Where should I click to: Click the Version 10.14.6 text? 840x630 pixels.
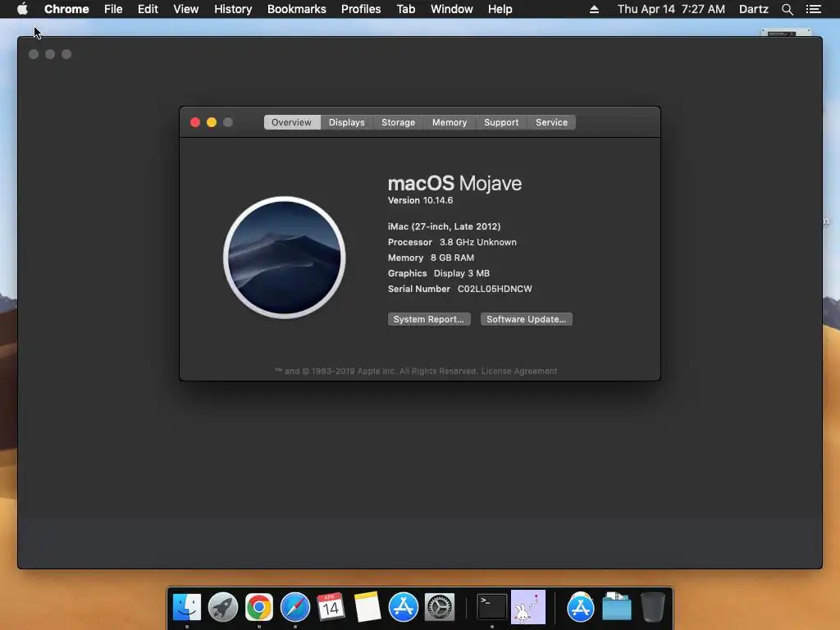(x=421, y=200)
